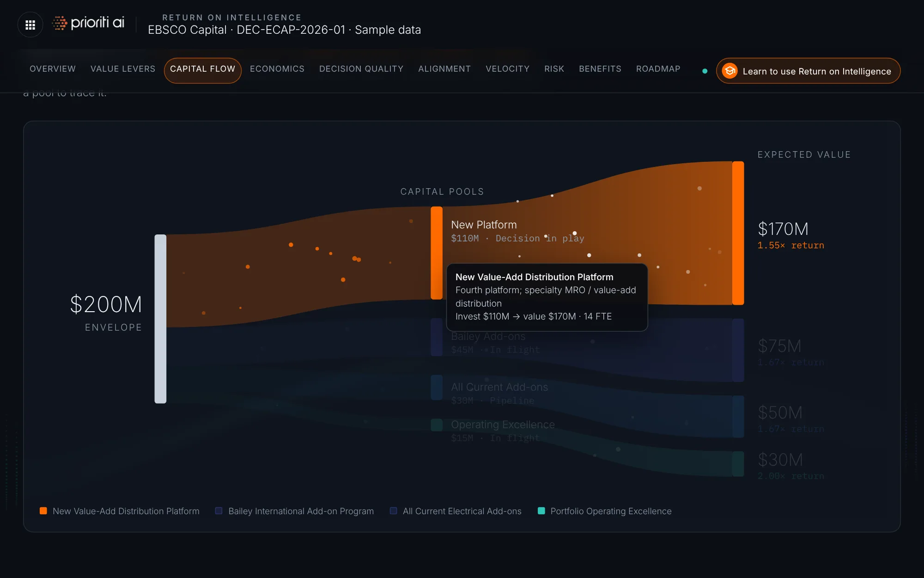
Task: Click the '$110M · Decision in play' subtitle
Action: (x=517, y=239)
